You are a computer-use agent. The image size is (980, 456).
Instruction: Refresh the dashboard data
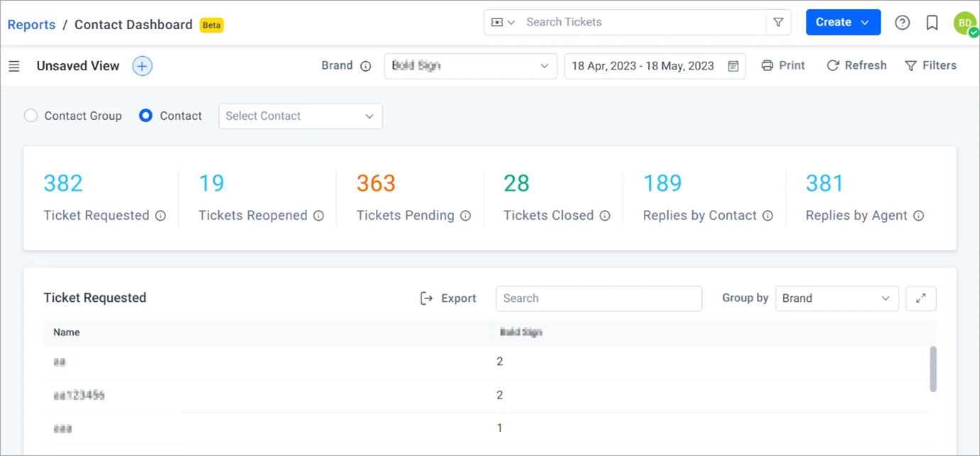856,65
